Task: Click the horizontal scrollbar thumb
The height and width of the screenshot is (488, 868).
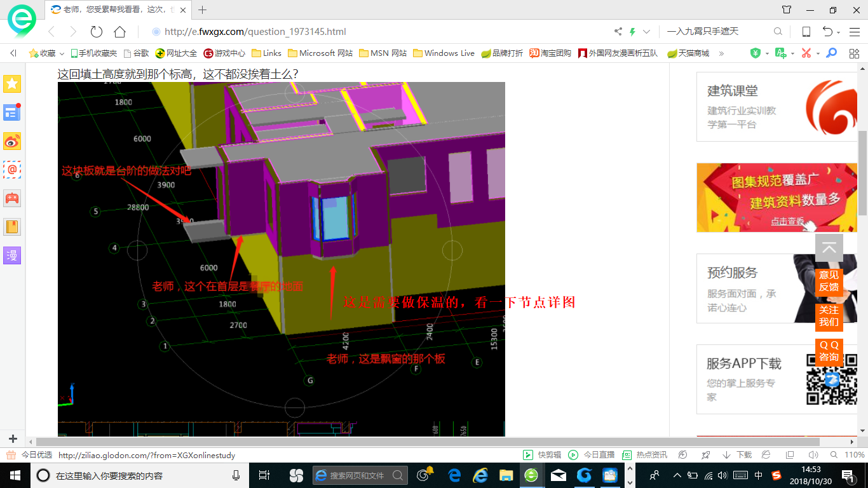Action: pyautogui.click(x=428, y=442)
